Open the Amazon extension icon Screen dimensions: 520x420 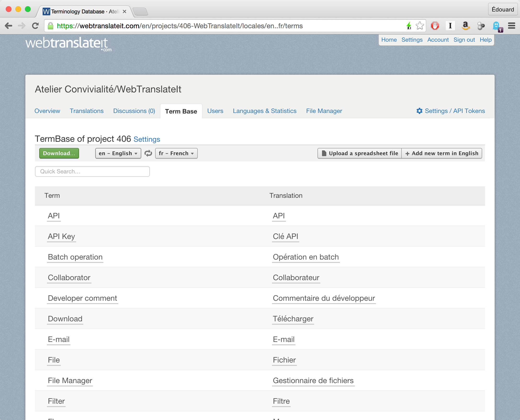coord(465,26)
